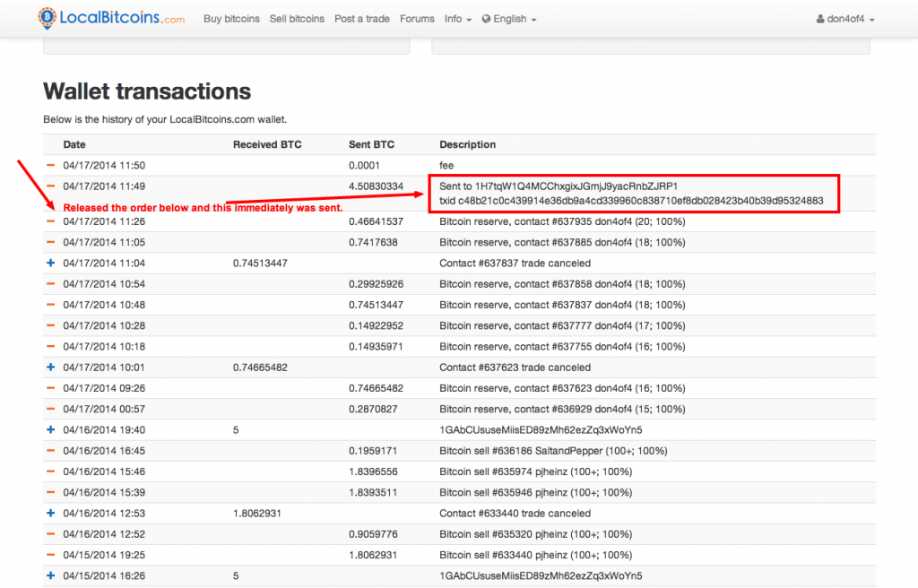Click the minus icon on 04/16/2014 16:45 row
The width and height of the screenshot is (918, 588).
coord(50,451)
